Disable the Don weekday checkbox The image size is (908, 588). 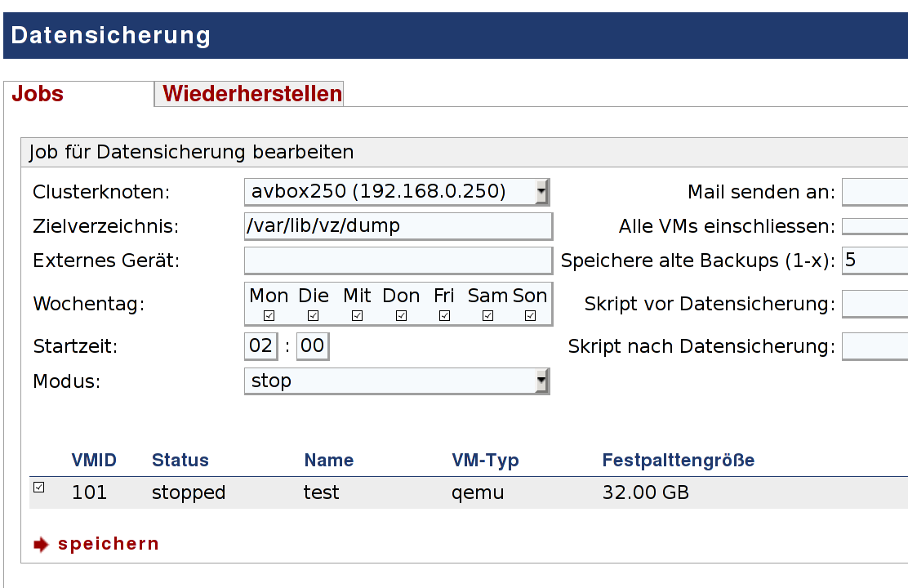tap(401, 315)
